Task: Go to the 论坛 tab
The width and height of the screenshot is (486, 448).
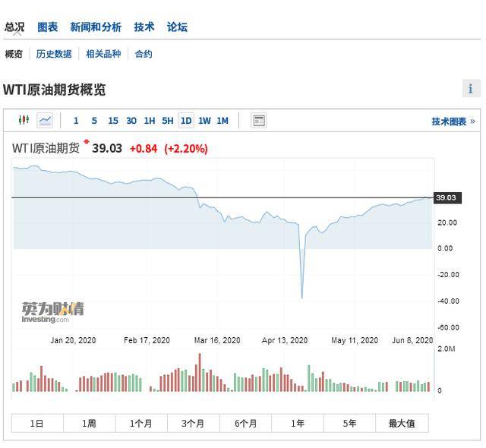Action: coord(177,27)
